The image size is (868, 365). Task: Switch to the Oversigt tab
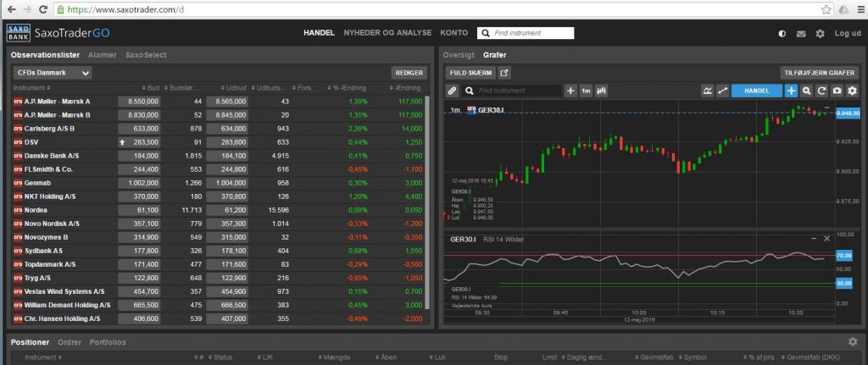459,55
